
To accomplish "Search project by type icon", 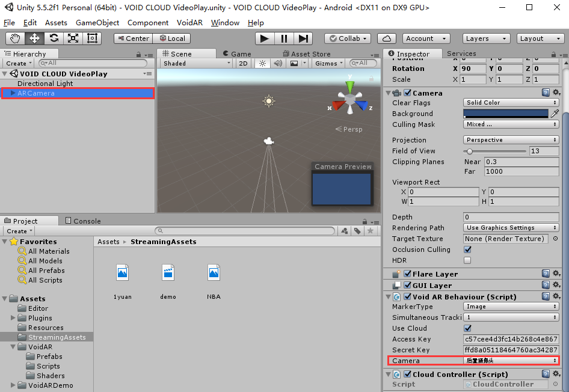I will pyautogui.click(x=345, y=231).
